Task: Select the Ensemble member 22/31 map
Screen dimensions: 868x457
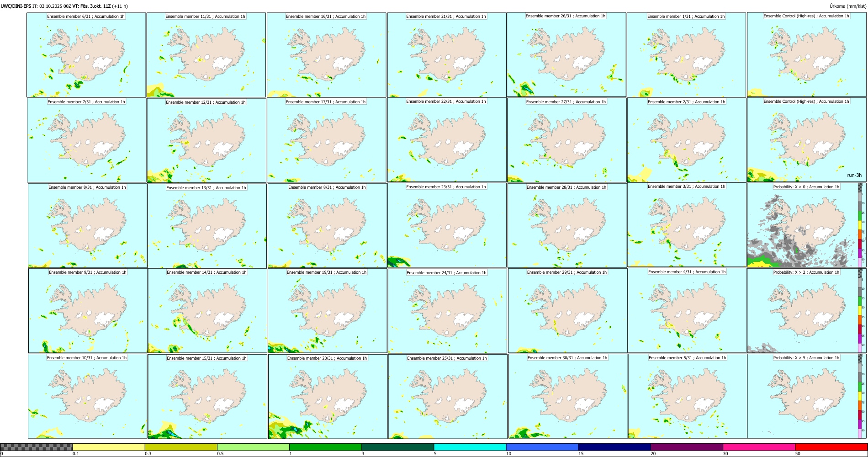Action: (x=447, y=140)
